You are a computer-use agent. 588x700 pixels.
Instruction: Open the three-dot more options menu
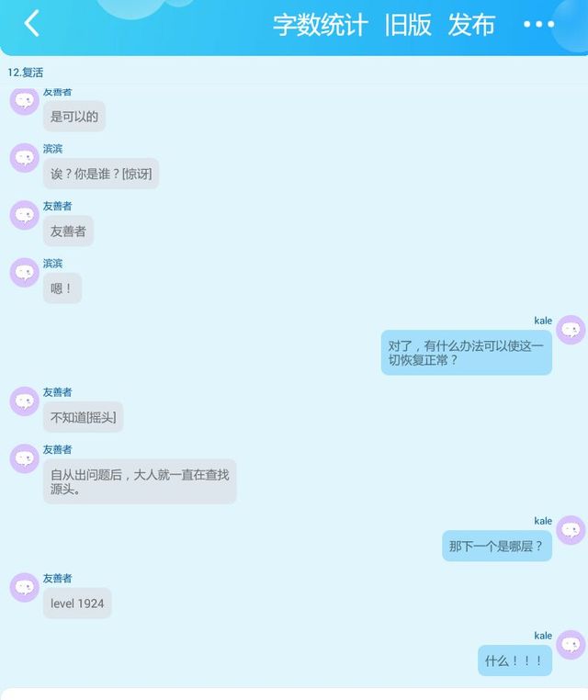pos(539,24)
